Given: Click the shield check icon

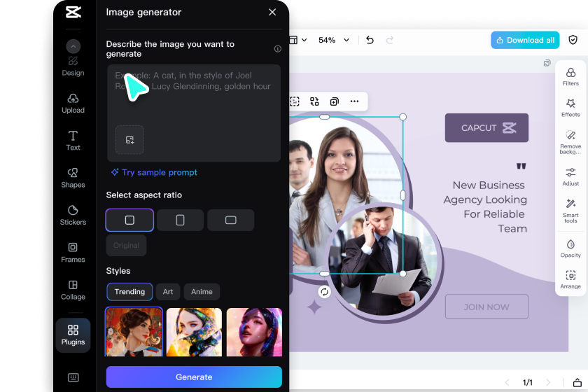Looking at the screenshot, I should [x=573, y=40].
